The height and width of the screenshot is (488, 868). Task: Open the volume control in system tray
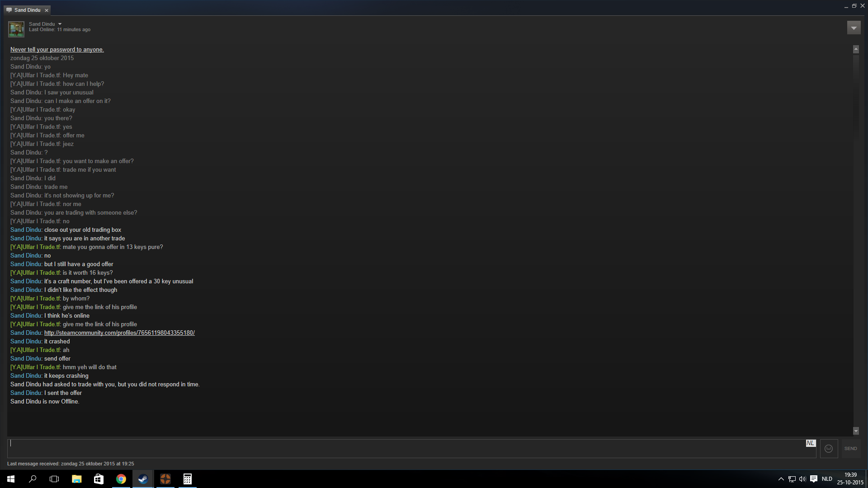[x=802, y=479]
